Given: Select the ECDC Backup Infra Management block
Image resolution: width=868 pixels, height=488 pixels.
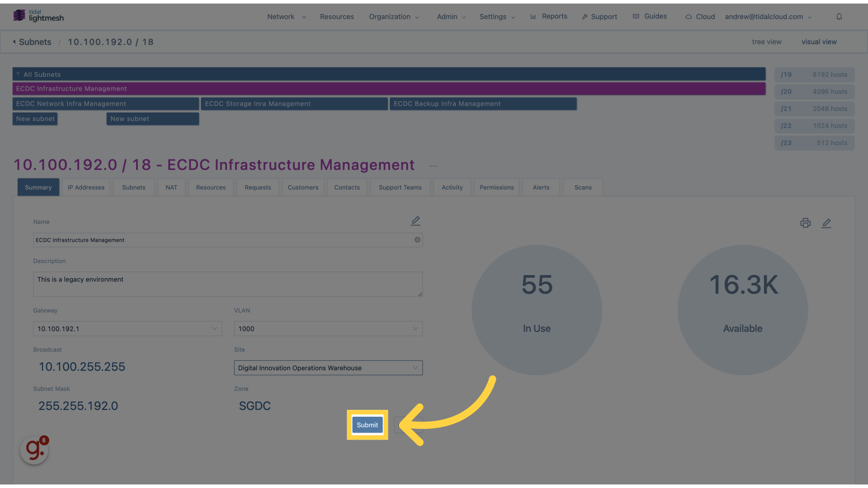Looking at the screenshot, I should tap(483, 103).
